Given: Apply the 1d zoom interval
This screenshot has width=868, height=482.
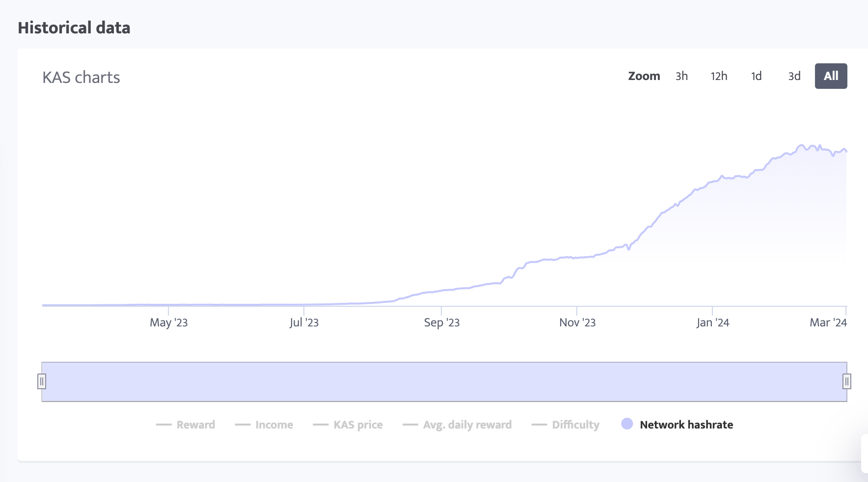Looking at the screenshot, I should pos(757,76).
